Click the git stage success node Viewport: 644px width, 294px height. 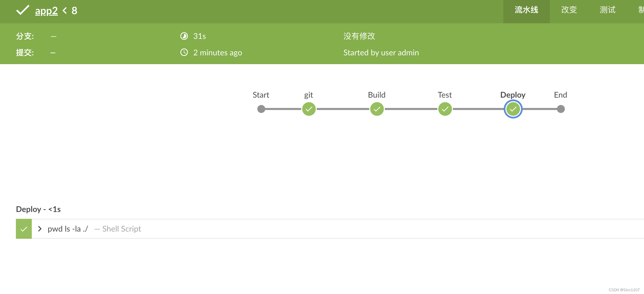click(x=309, y=109)
